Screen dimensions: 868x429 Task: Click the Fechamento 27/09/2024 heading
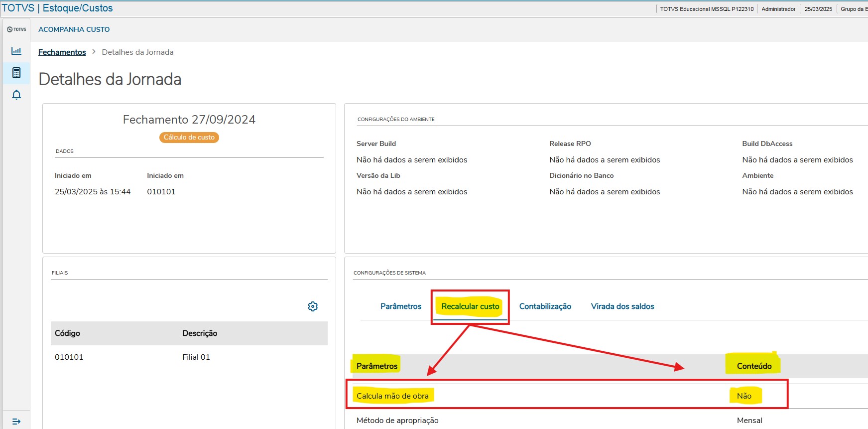click(189, 120)
